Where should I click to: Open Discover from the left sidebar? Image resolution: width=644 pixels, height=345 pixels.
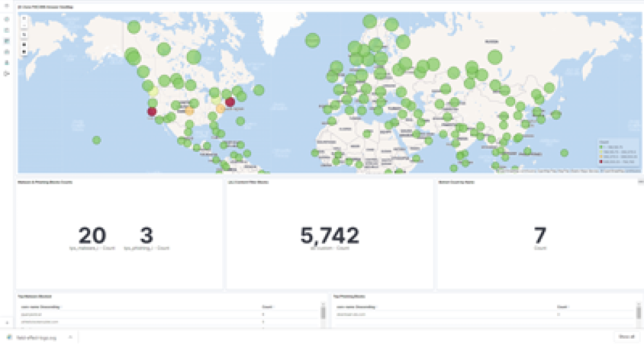[6, 19]
